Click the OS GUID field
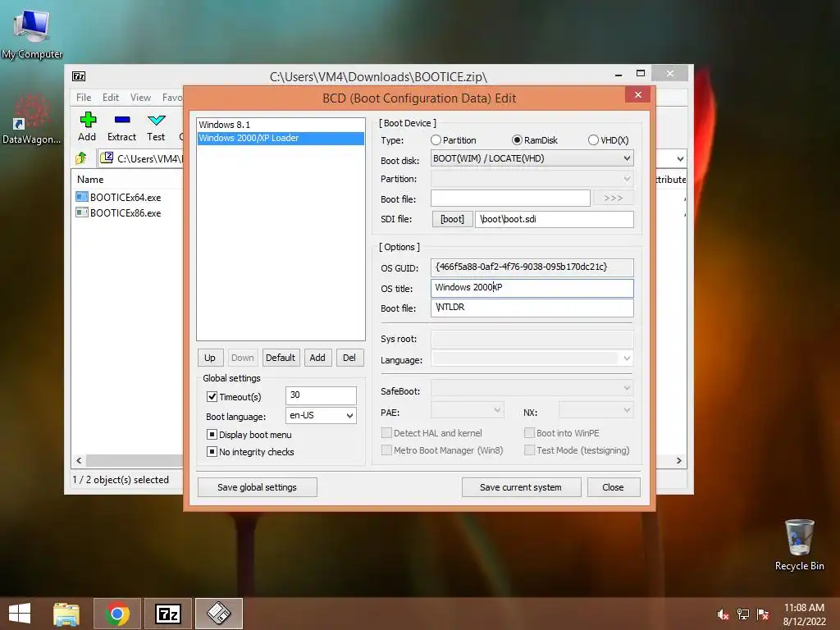Image resolution: width=840 pixels, height=630 pixels. point(532,267)
